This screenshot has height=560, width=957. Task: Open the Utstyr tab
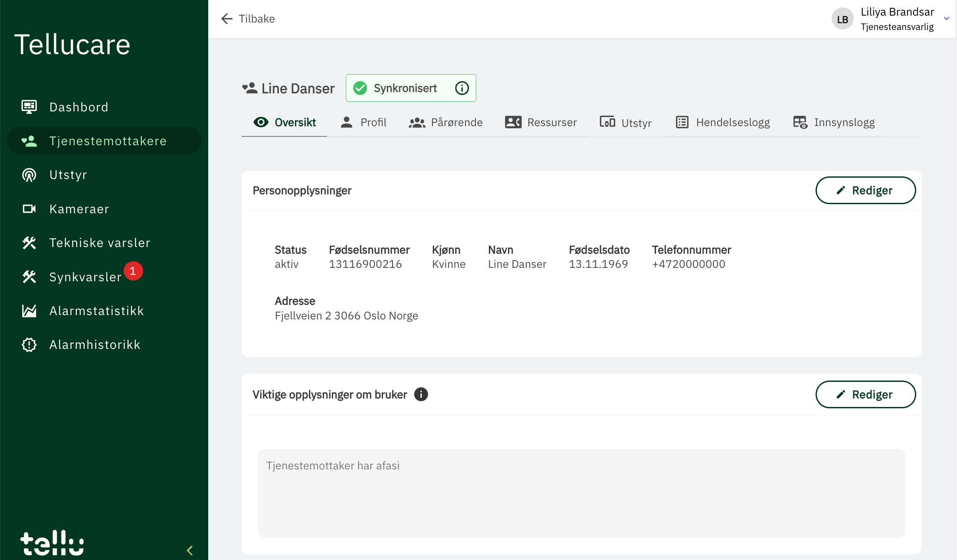pyautogui.click(x=626, y=123)
